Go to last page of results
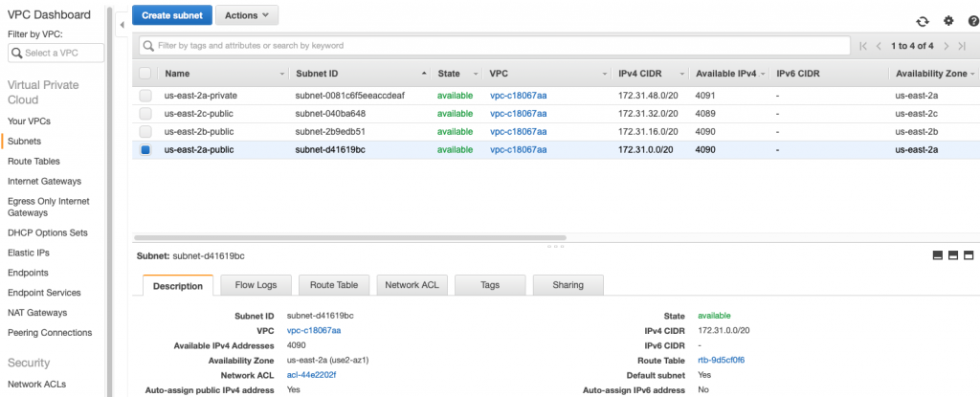Image resolution: width=980 pixels, height=397 pixels. click(x=962, y=46)
